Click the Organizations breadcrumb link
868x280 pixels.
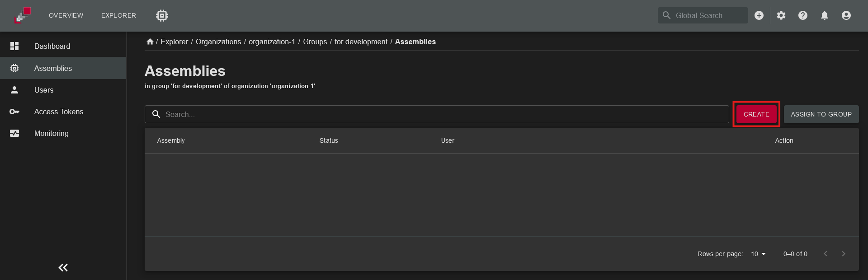(x=218, y=42)
